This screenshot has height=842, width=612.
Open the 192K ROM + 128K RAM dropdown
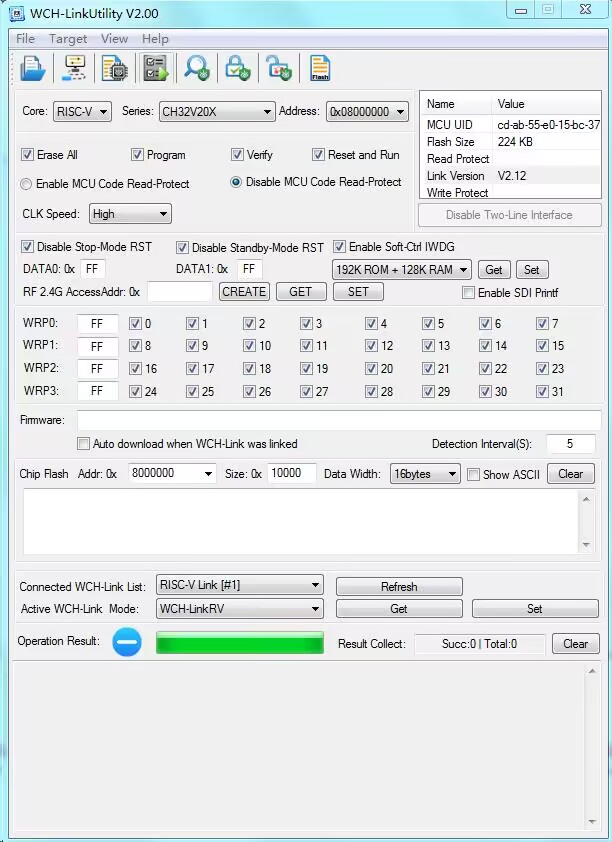tap(402, 270)
